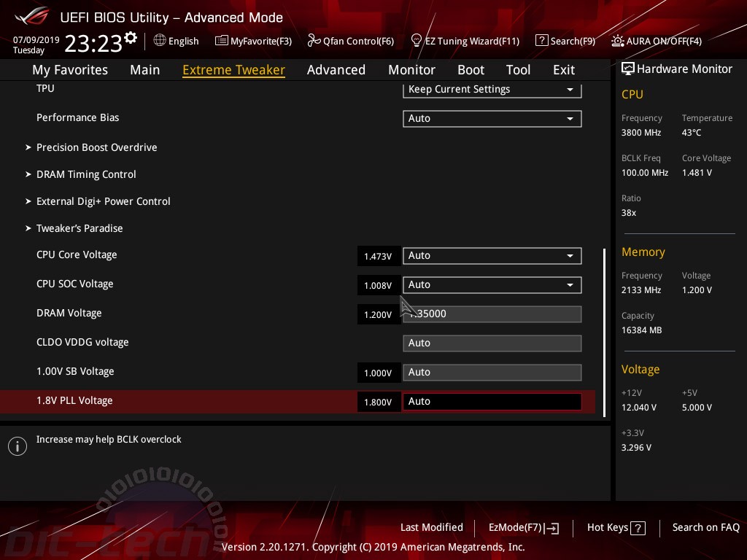The image size is (747, 560).
Task: Click the 23:23 clock display
Action: 93,44
